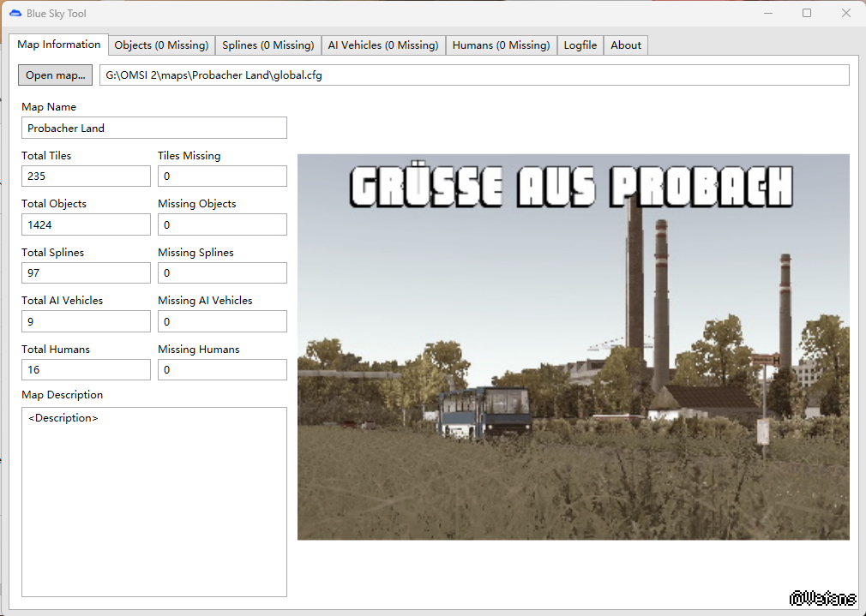The height and width of the screenshot is (616, 866).
Task: Switch to the Objects (0 Missing) tab
Action: (x=161, y=45)
